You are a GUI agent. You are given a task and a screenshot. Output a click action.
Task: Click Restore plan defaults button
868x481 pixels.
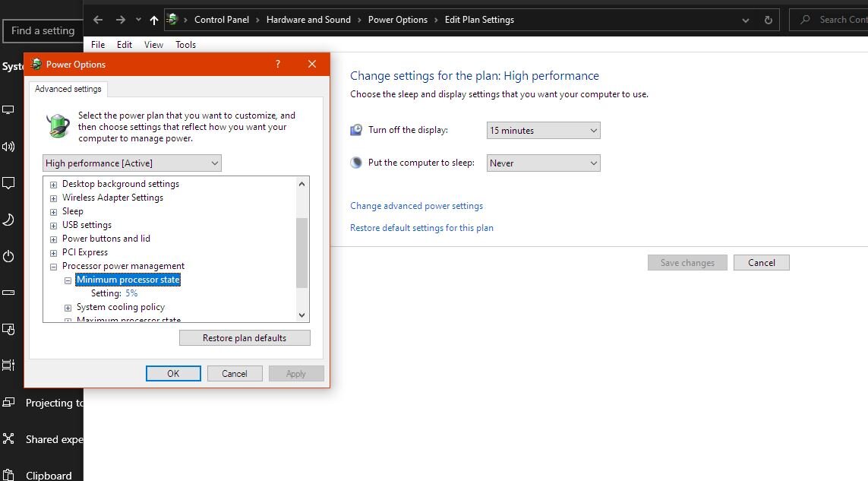[245, 338]
